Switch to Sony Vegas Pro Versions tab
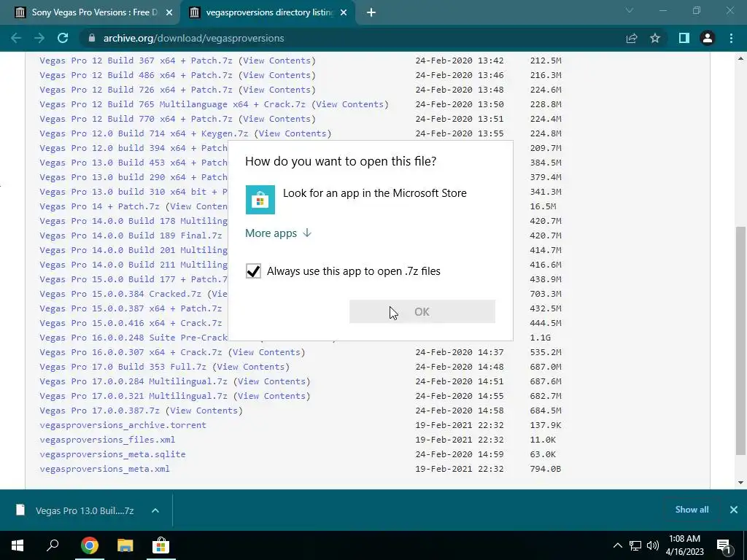This screenshot has height=560, width=747. [90, 12]
